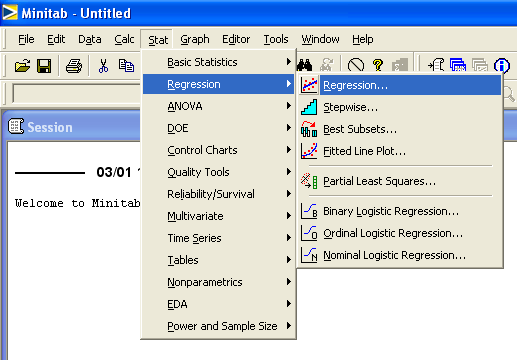Image resolution: width=517 pixels, height=360 pixels.
Task: Open the File menu
Action: coord(26,39)
